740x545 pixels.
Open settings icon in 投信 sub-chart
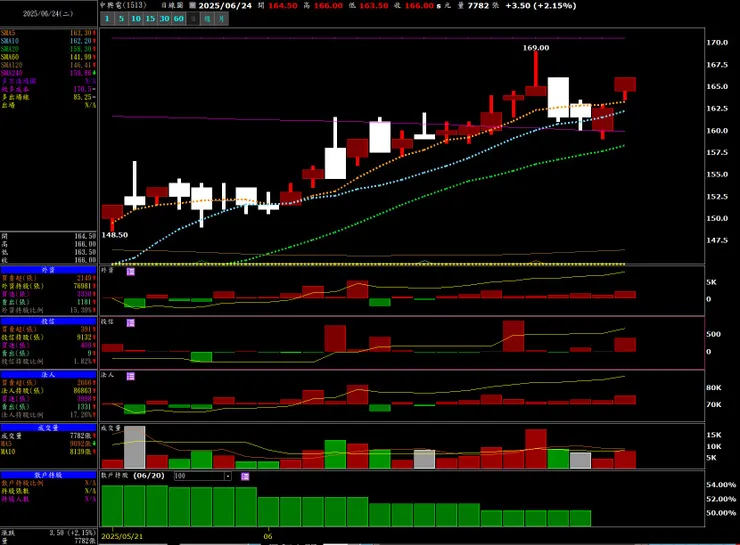click(x=131, y=323)
